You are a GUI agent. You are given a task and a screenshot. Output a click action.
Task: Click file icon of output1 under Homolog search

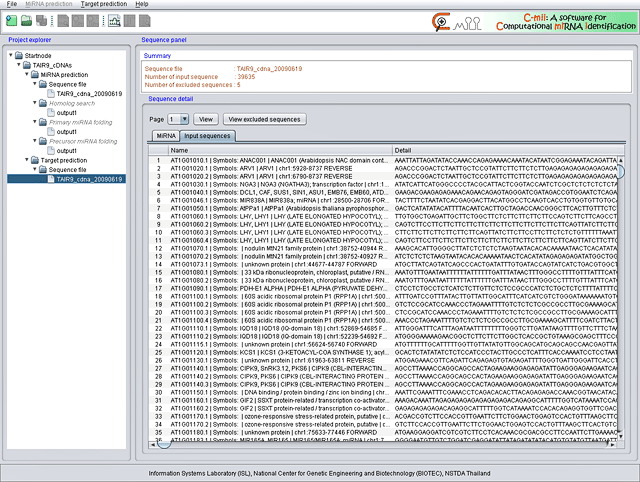(51, 113)
